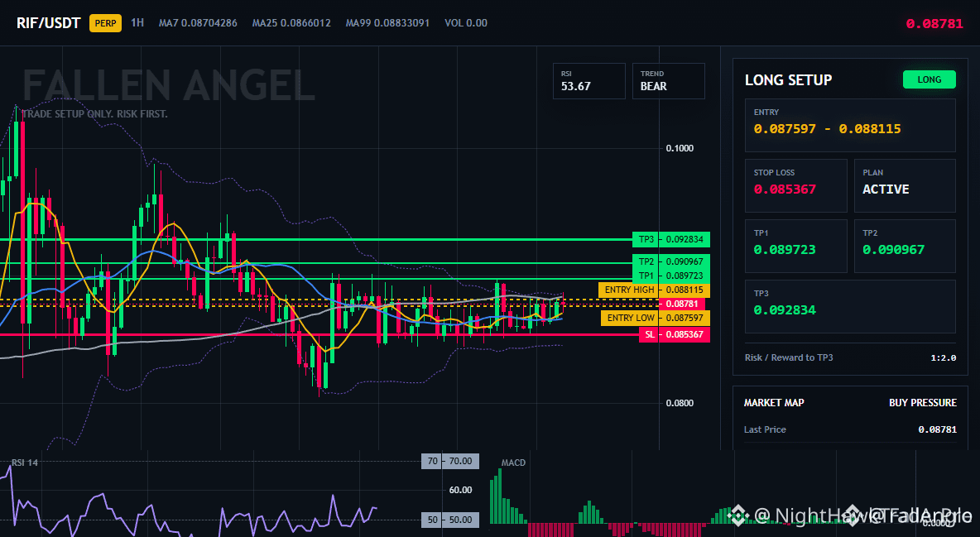
Task: Click the TP2 0.090967 chart label
Action: click(671, 261)
